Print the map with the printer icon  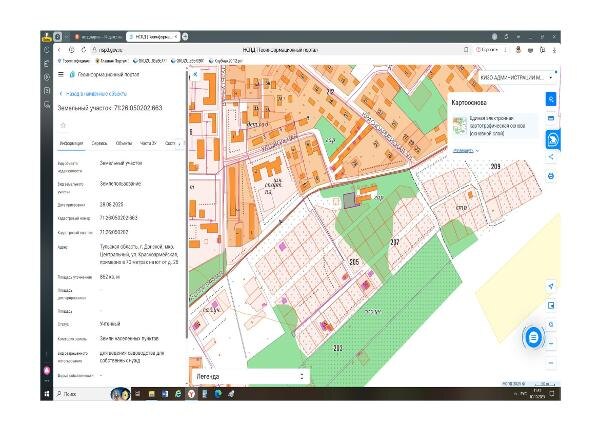tap(551, 176)
